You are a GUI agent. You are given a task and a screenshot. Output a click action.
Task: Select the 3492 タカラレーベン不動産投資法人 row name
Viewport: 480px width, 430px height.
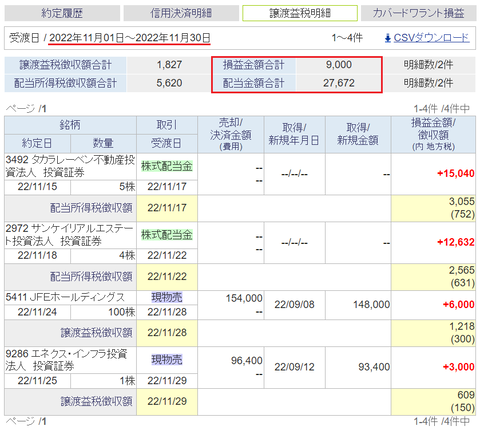[70, 166]
